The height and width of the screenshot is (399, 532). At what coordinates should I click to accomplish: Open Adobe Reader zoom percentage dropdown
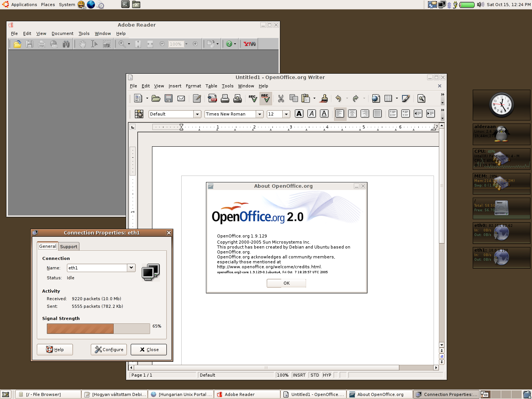click(186, 44)
